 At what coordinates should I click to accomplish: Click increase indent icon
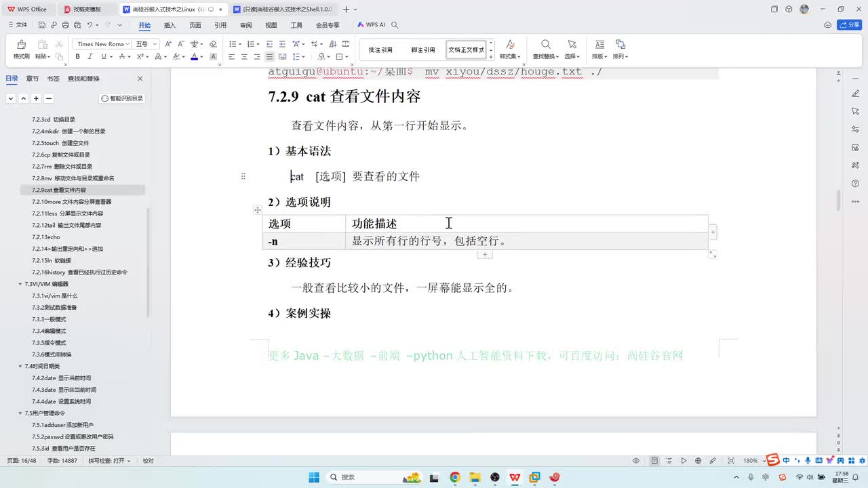coord(283,44)
